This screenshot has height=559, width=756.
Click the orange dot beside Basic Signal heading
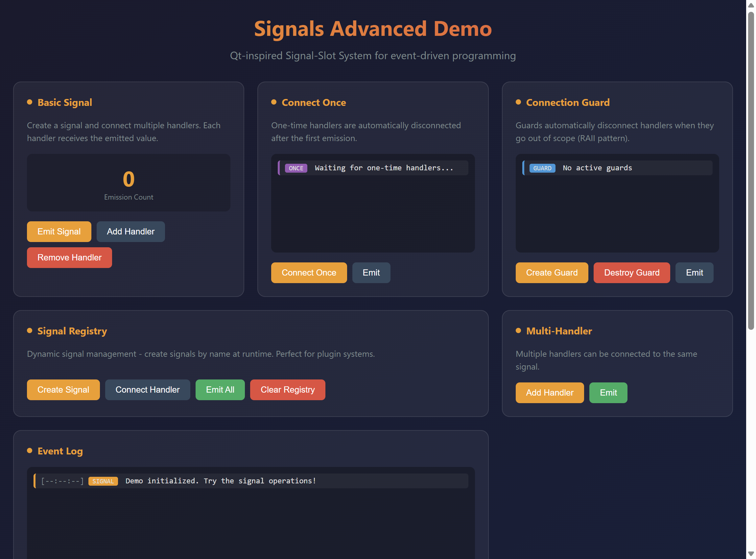click(30, 102)
